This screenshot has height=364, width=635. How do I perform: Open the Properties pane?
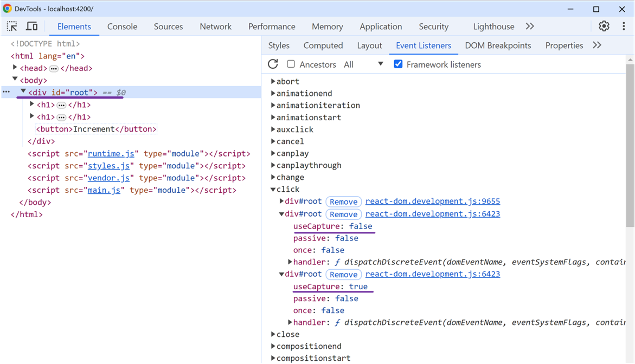coord(564,45)
